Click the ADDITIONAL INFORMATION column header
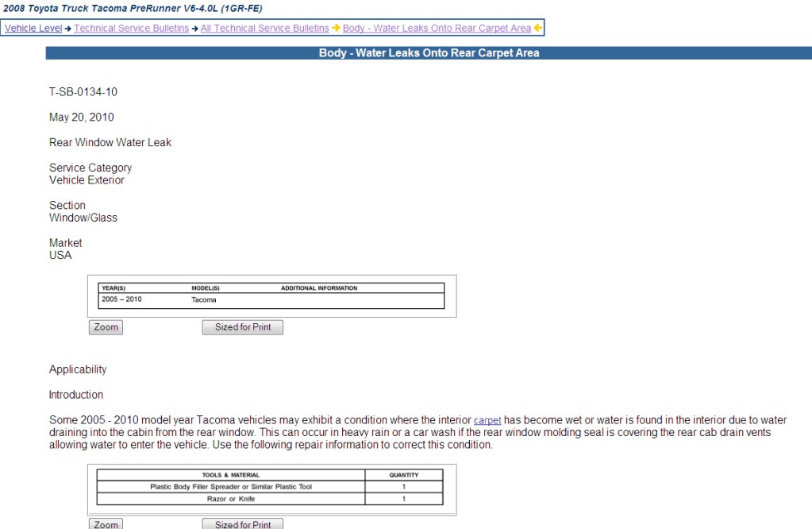This screenshot has width=812, height=529. (319, 288)
